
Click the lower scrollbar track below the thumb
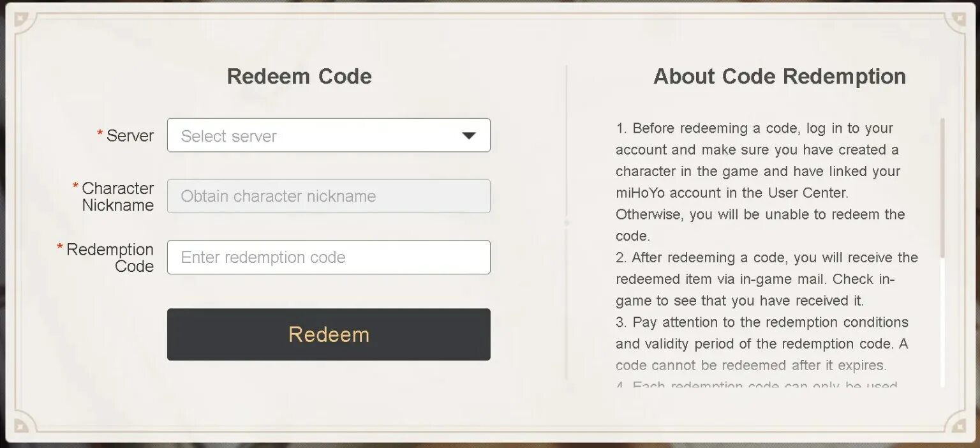(942, 322)
